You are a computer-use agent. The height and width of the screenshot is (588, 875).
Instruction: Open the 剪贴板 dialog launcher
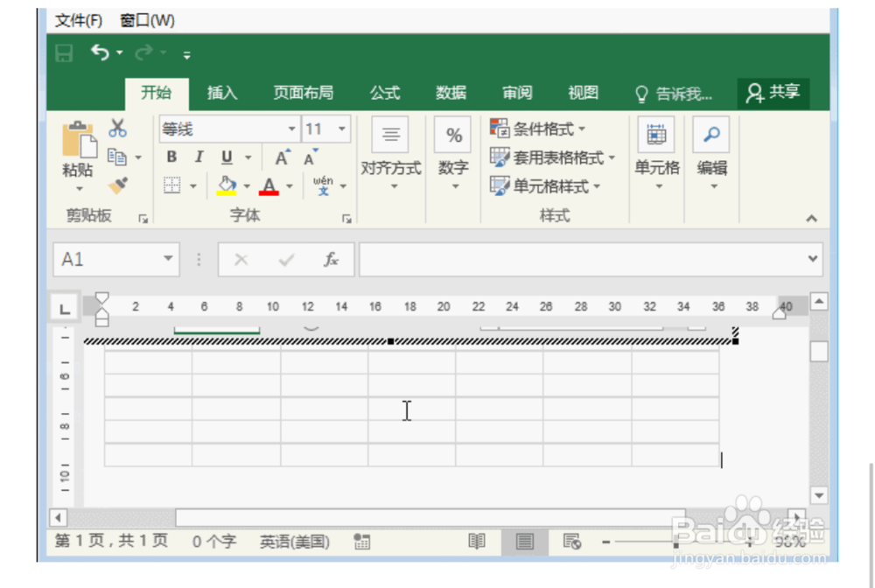coord(143,220)
